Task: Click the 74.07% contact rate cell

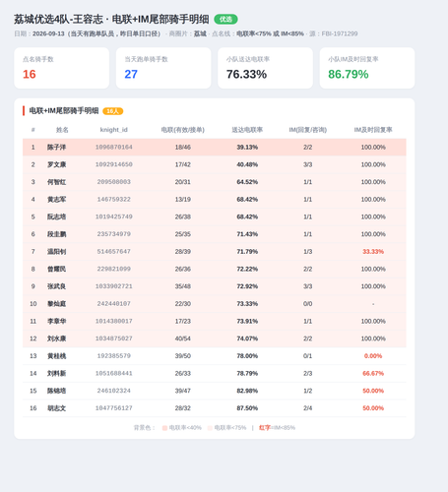Action: [x=247, y=338]
